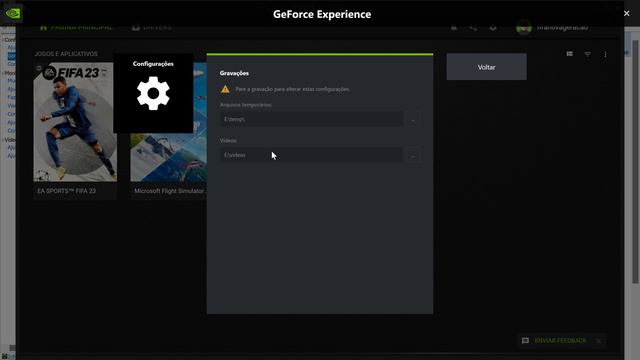The height and width of the screenshot is (360, 640).
Task: Close the GeForce Experience overlay
Action: (627, 13)
